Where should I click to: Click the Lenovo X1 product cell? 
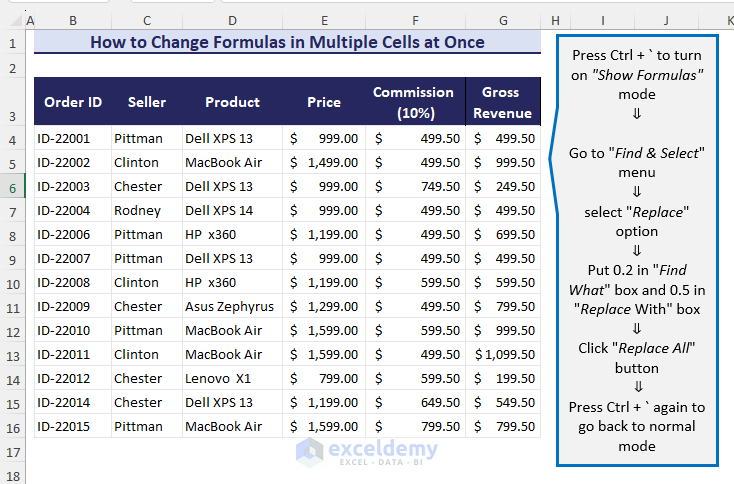(x=232, y=379)
